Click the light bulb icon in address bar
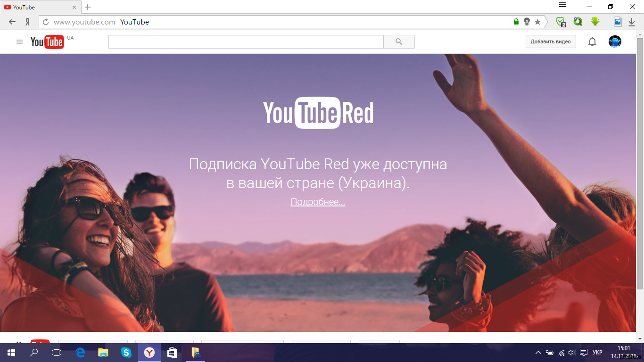644x362 pixels. [527, 22]
